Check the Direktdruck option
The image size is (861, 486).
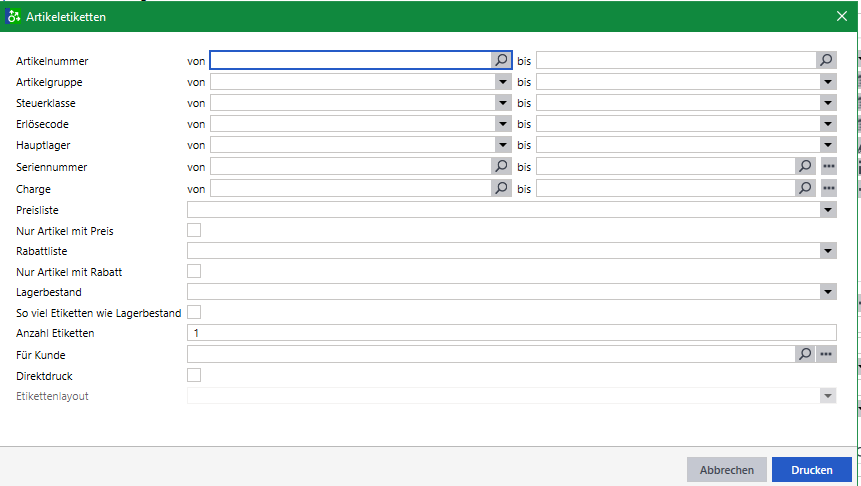[x=194, y=375]
